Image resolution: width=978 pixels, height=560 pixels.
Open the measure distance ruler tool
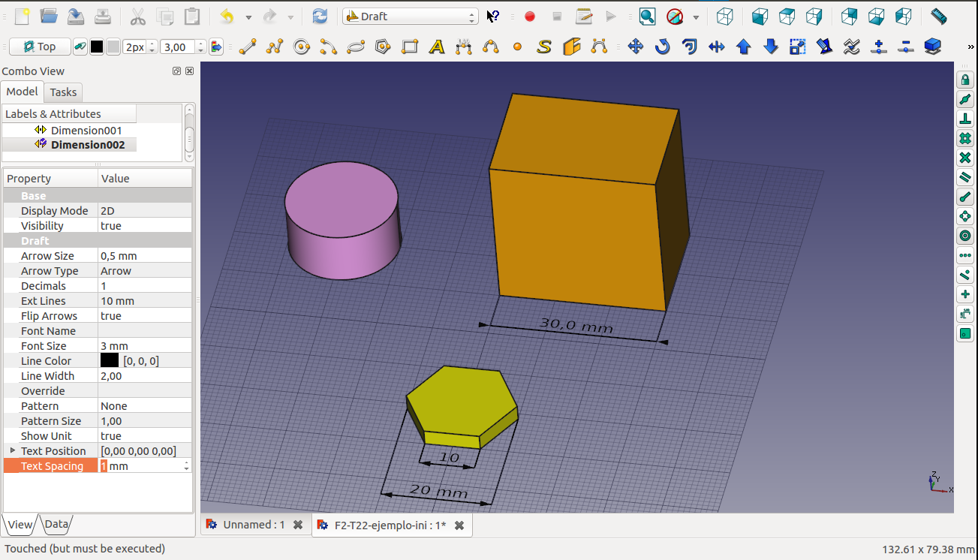pos(938,17)
